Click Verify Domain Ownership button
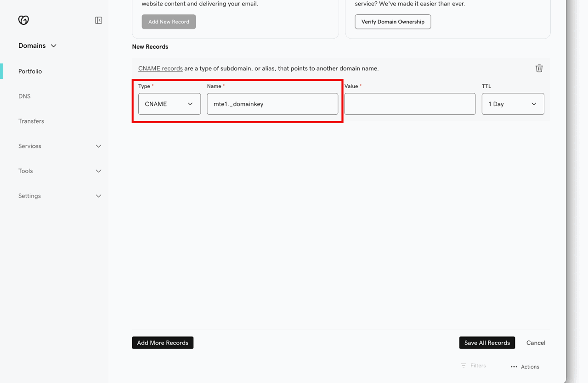Viewport: 588px width, 383px height. [x=393, y=22]
